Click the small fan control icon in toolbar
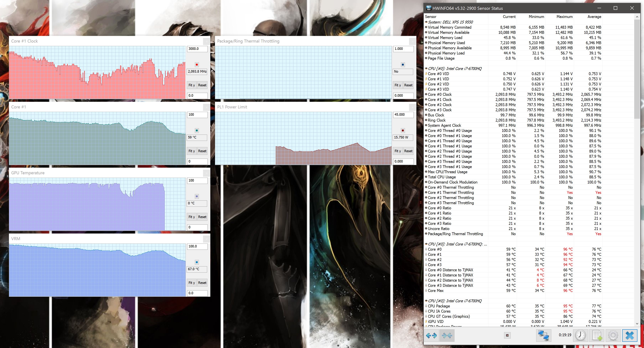The width and height of the screenshot is (644, 348). tap(507, 335)
